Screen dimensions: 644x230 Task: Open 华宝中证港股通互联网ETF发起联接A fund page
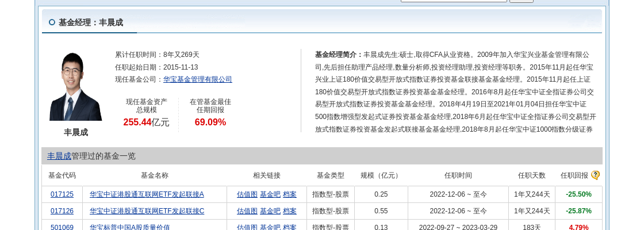click(147, 194)
